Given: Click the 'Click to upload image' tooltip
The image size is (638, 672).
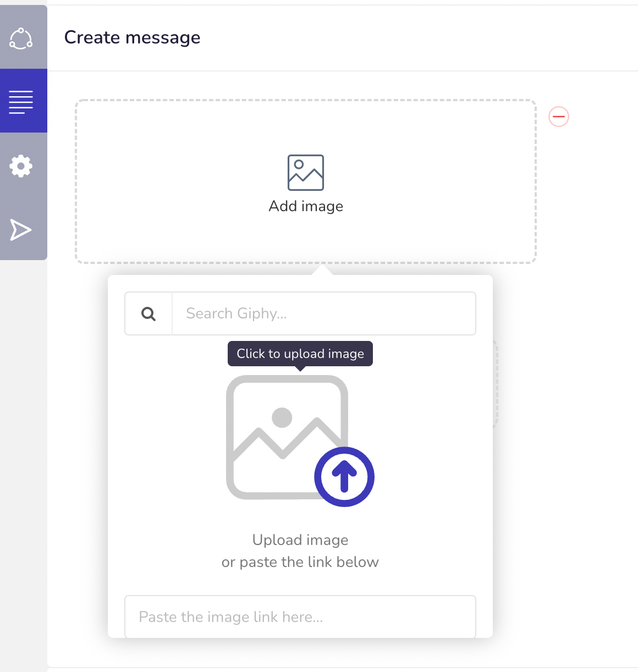Looking at the screenshot, I should click(x=300, y=354).
